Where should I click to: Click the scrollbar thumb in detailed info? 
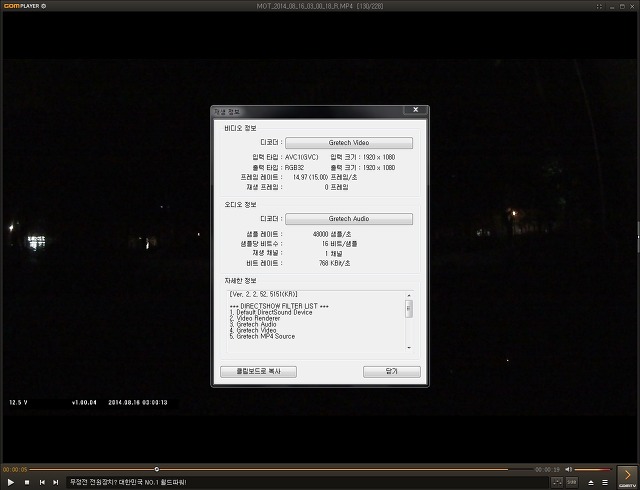409,309
